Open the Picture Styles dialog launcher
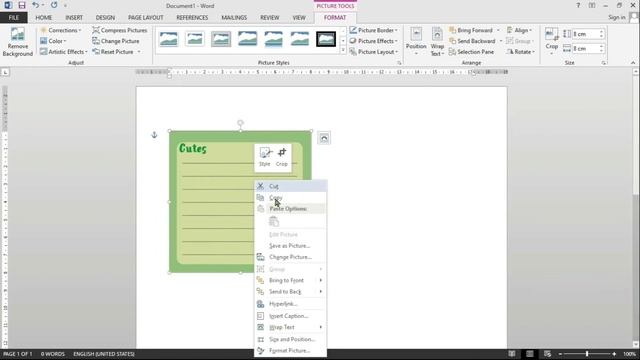640x360 pixels. point(399,63)
